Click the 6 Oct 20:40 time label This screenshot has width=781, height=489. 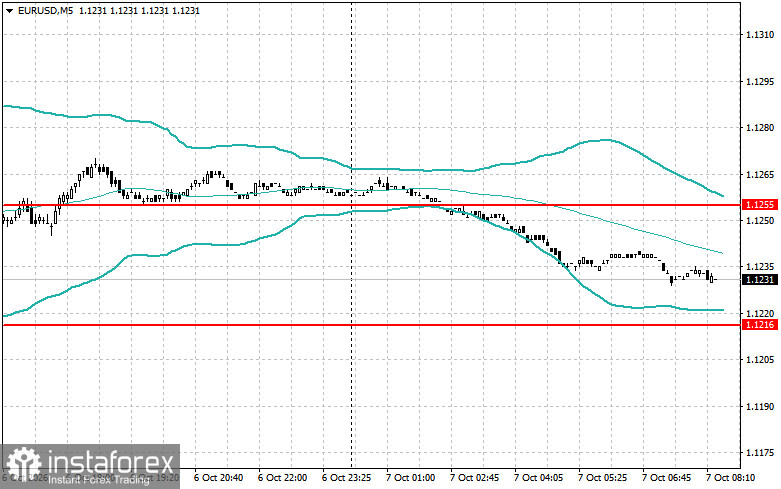click(218, 478)
